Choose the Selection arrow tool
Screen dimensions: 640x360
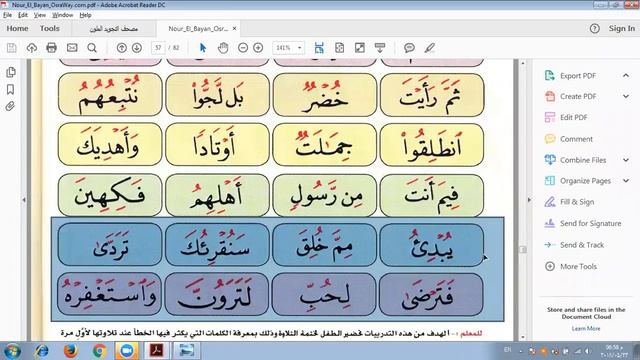click(x=203, y=48)
